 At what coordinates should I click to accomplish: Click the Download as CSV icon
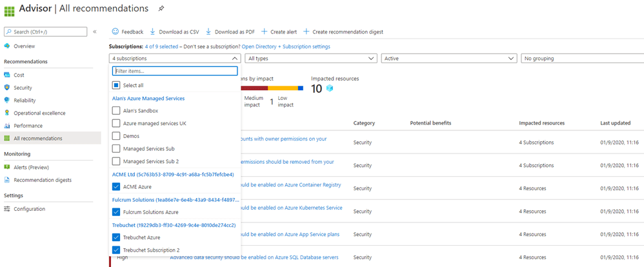click(153, 32)
